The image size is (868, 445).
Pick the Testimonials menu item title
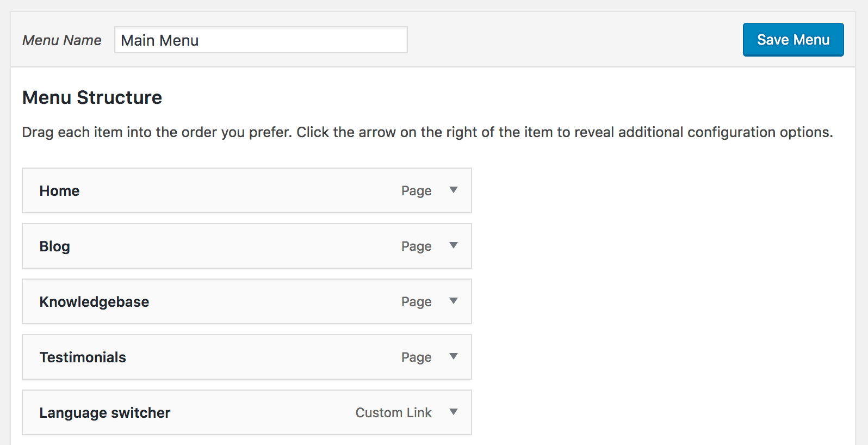83,357
